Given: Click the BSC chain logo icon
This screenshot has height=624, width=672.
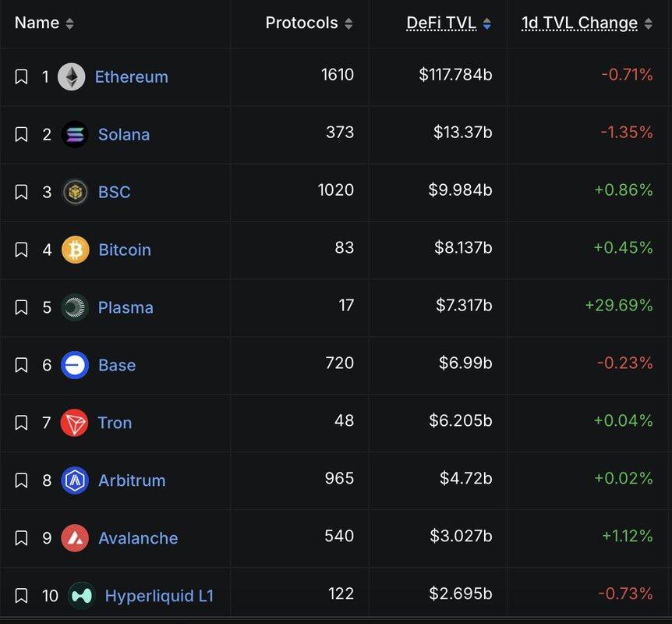Looking at the screenshot, I should pyautogui.click(x=75, y=192).
